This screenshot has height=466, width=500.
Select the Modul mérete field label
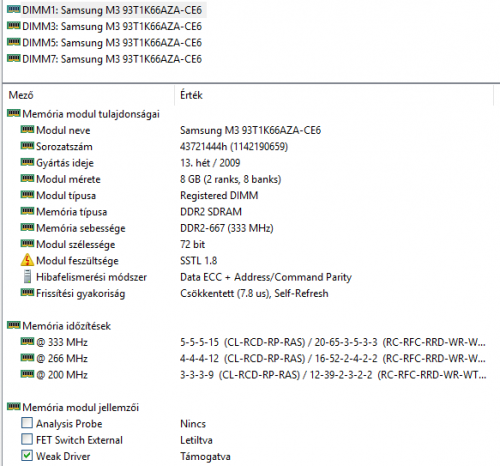68,179
